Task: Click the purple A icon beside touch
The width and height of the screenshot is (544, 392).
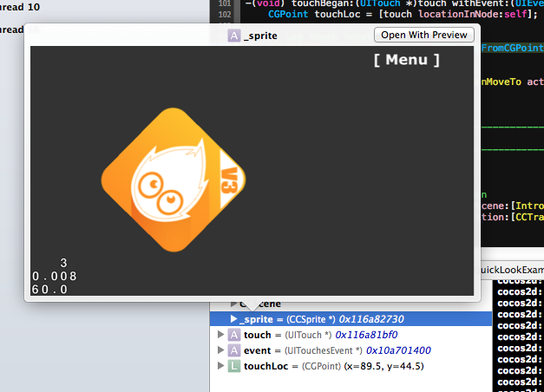Action: pyautogui.click(x=234, y=335)
